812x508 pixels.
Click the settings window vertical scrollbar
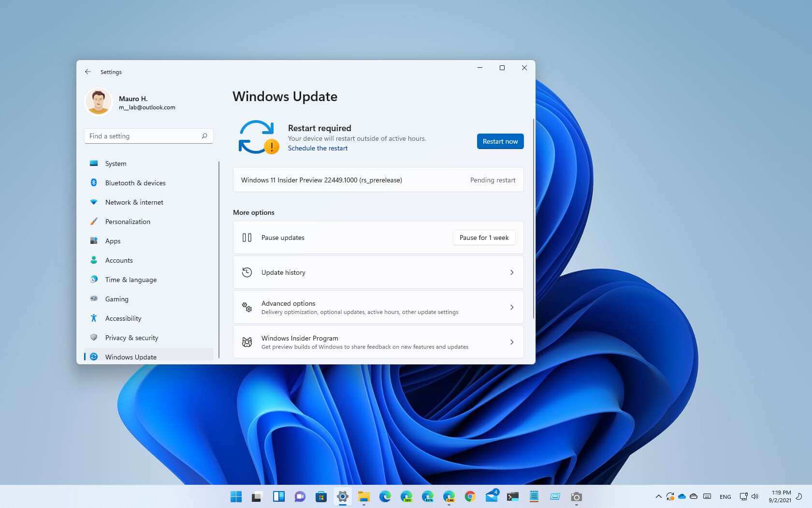click(x=533, y=218)
